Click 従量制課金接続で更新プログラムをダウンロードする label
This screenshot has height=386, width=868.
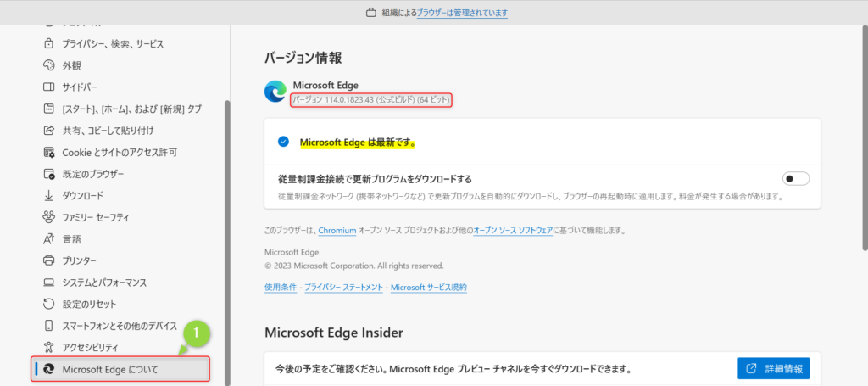pyautogui.click(x=375, y=180)
